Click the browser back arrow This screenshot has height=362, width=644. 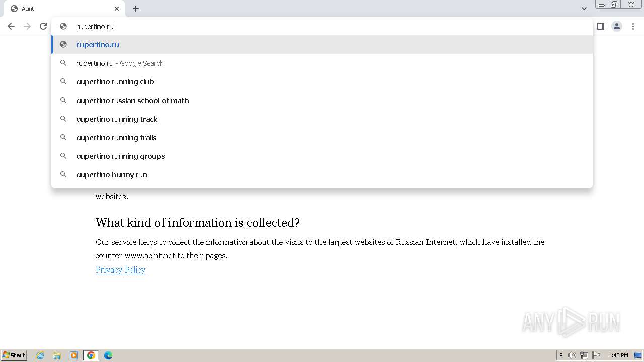(x=11, y=26)
